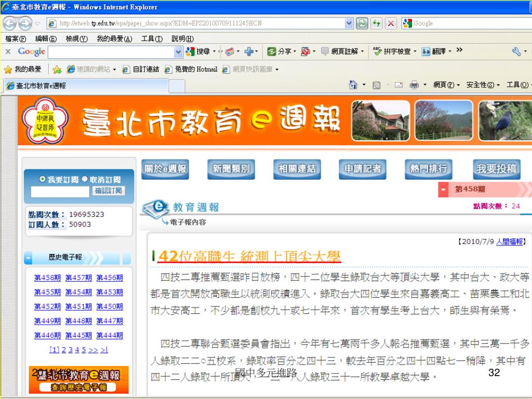The height and width of the screenshot is (399, 532).
Task: Open the 熱門排行 nav button
Action: coord(429,169)
